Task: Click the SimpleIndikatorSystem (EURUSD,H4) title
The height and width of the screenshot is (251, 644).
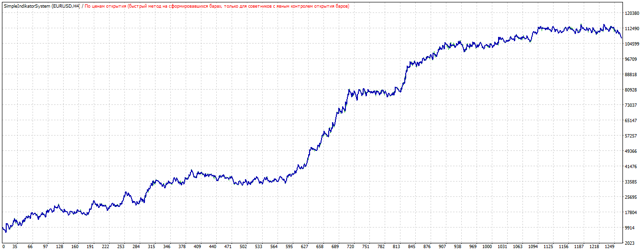Action: [x=42, y=6]
